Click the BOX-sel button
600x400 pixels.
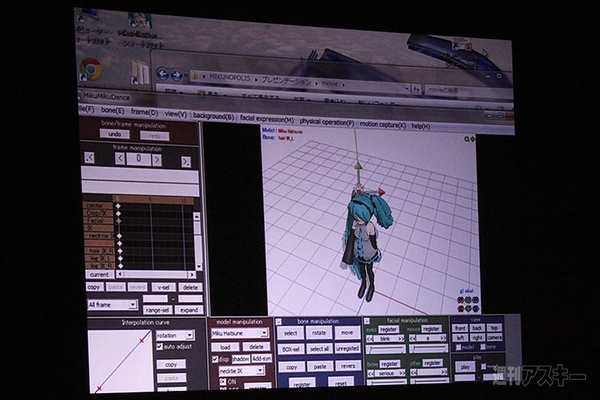click(291, 349)
